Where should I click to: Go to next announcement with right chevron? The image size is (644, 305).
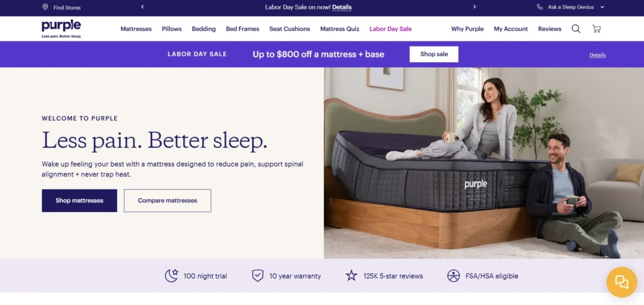coord(474,7)
